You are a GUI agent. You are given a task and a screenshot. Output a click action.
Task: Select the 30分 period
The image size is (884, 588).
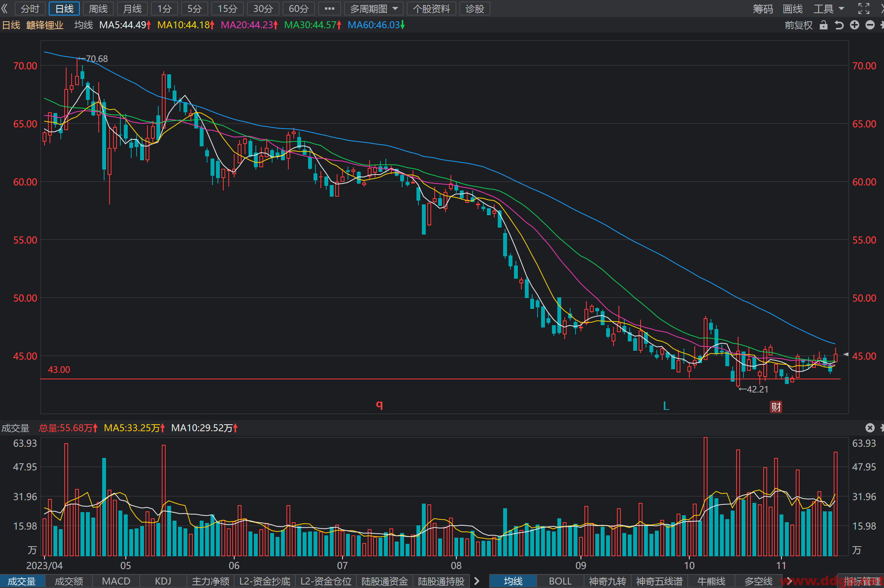(263, 9)
